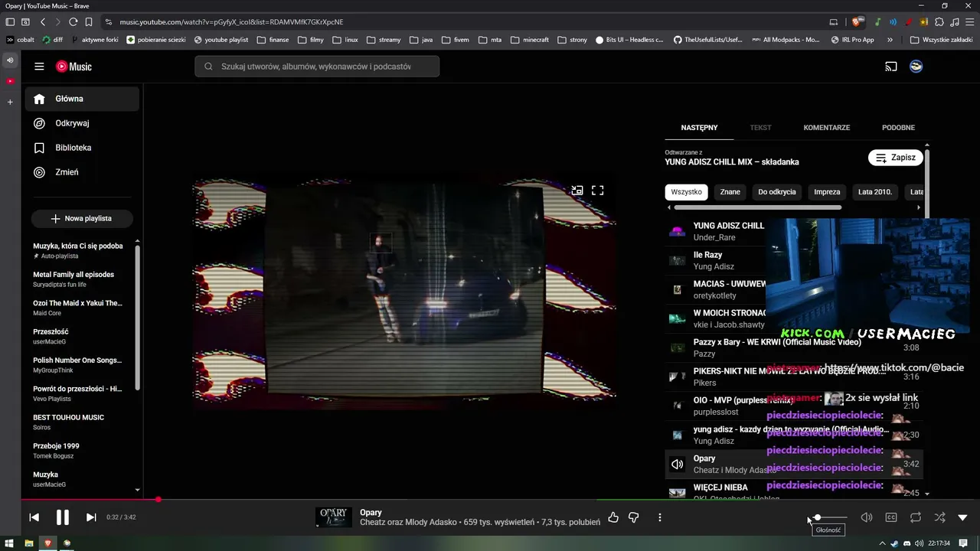Image resolution: width=980 pixels, height=551 pixels.
Task: Collapse the player page with the down arrow
Action: click(963, 517)
